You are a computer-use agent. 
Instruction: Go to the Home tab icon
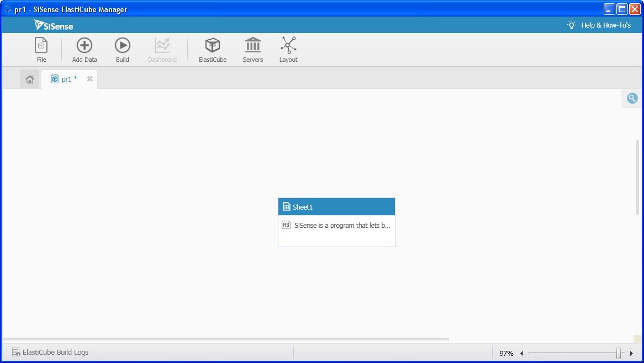point(30,79)
